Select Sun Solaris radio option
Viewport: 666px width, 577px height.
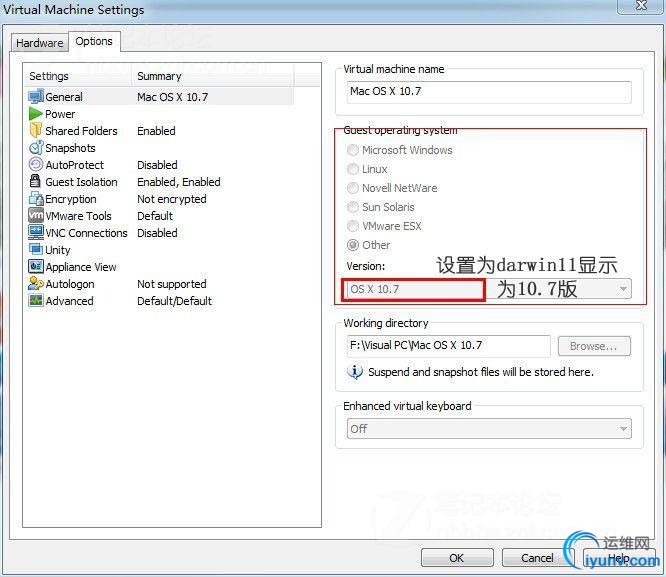[x=353, y=207]
